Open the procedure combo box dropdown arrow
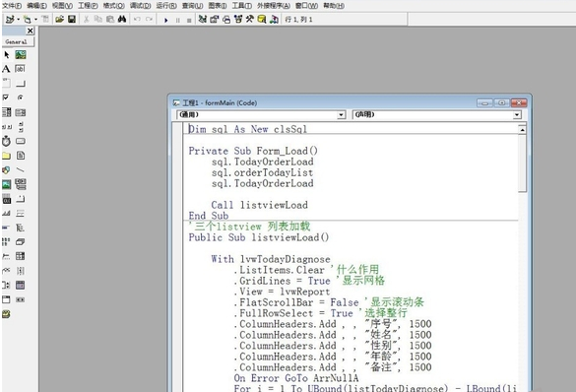 tap(517, 115)
